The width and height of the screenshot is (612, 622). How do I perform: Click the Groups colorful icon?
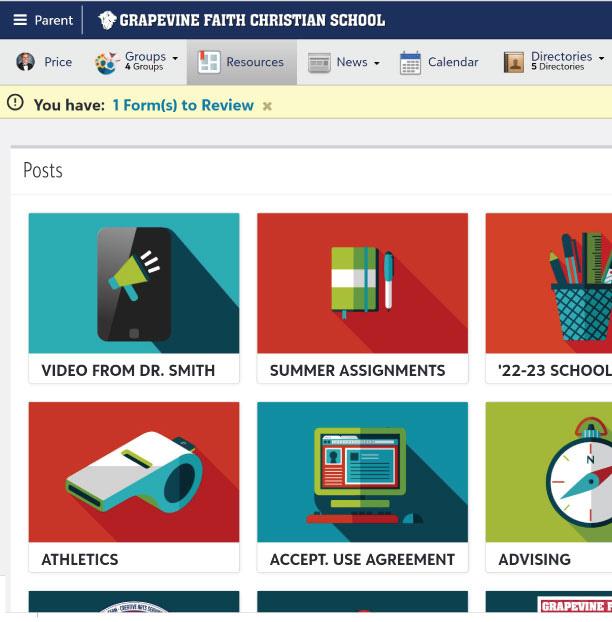[106, 63]
